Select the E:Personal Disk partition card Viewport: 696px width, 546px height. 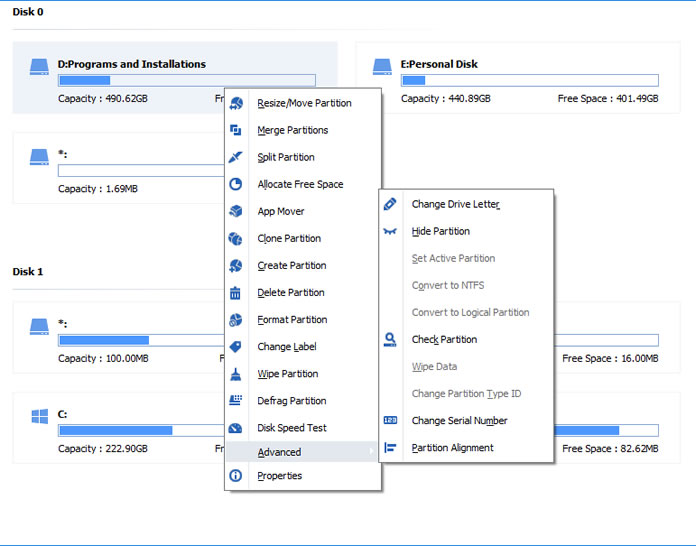coord(518,78)
